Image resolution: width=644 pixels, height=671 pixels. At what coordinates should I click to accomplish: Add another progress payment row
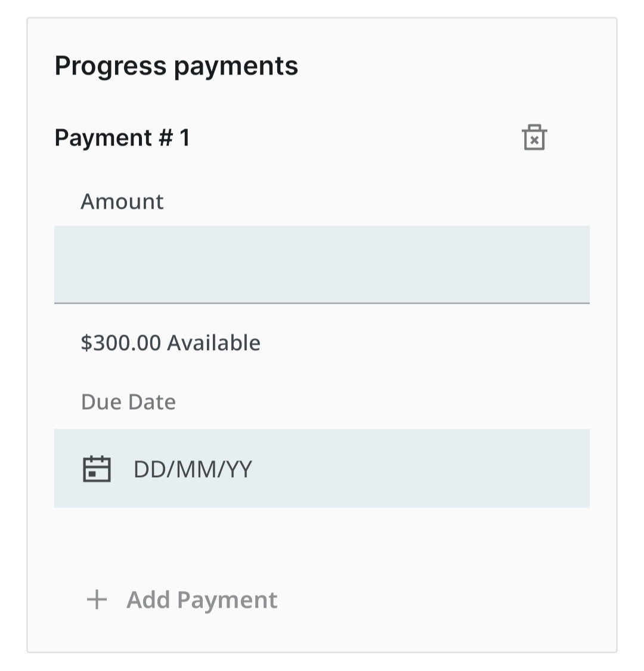click(x=202, y=599)
